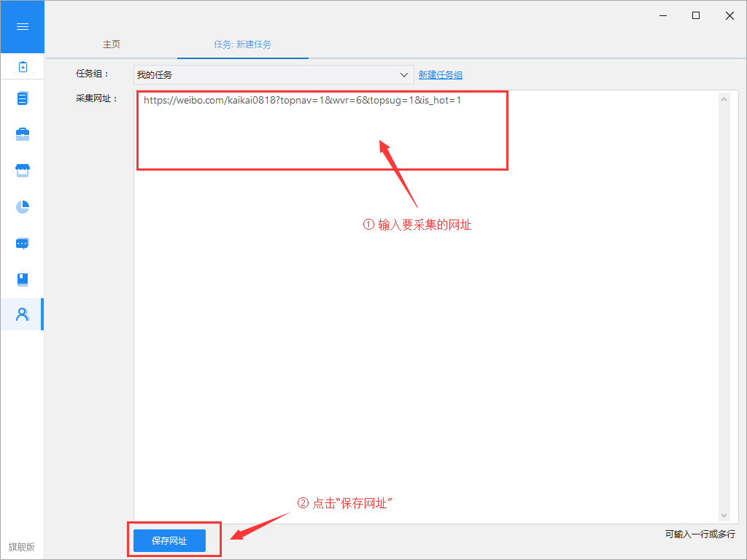Image resolution: width=747 pixels, height=560 pixels.
Task: Open the document list sidebar icon
Action: (x=23, y=98)
